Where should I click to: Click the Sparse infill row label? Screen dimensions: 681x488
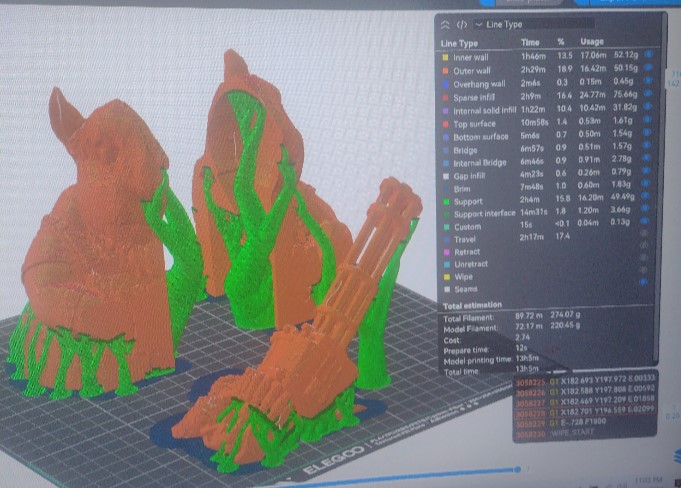pos(474,98)
